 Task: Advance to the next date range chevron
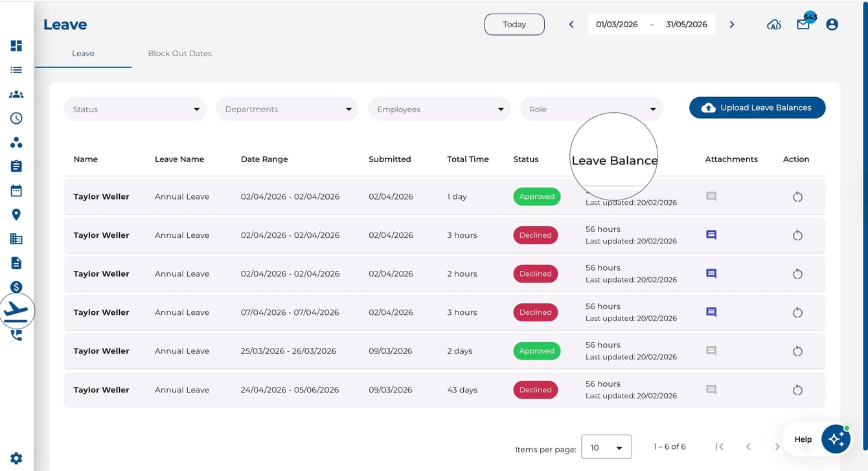pyautogui.click(x=732, y=25)
